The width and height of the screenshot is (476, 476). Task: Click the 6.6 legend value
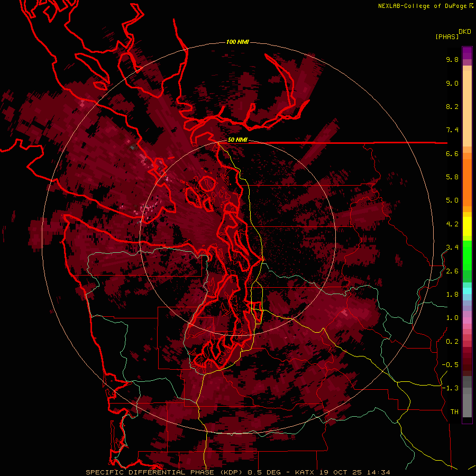(x=452, y=153)
